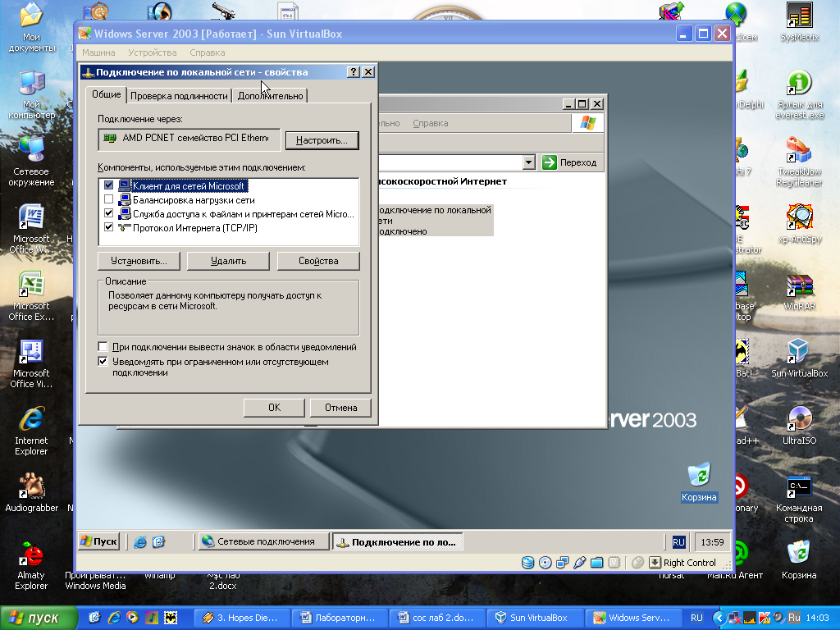Switch to сос лаб 2.do... taskbar button
This screenshot has width=840, height=630.
pyautogui.click(x=437, y=618)
